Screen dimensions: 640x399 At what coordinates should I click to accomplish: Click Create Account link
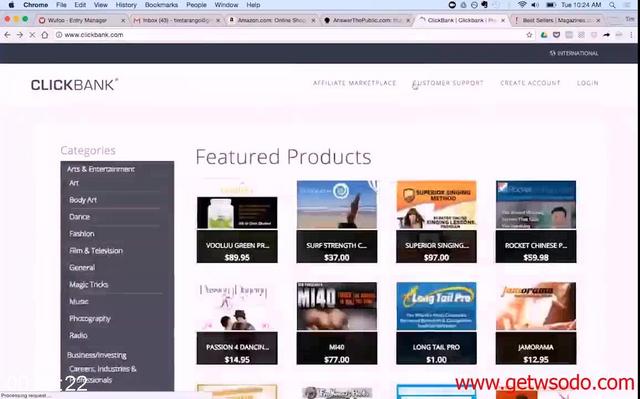[530, 83]
